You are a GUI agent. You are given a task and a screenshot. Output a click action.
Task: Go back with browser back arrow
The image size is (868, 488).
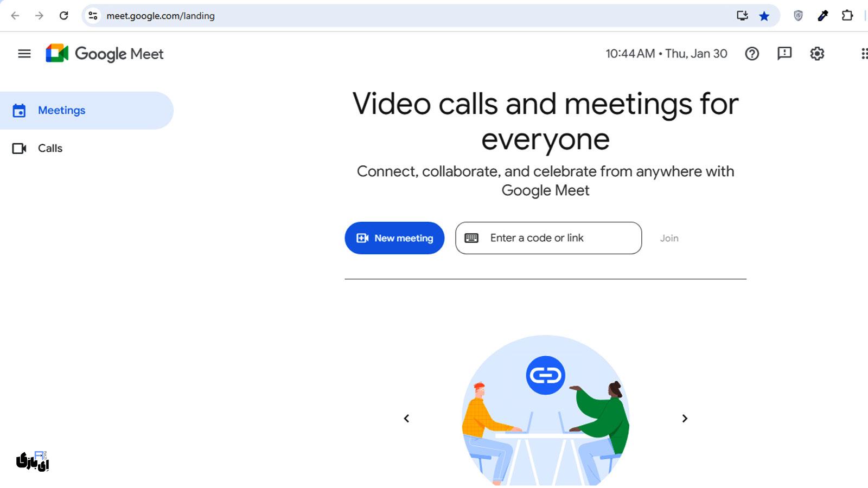tap(15, 16)
